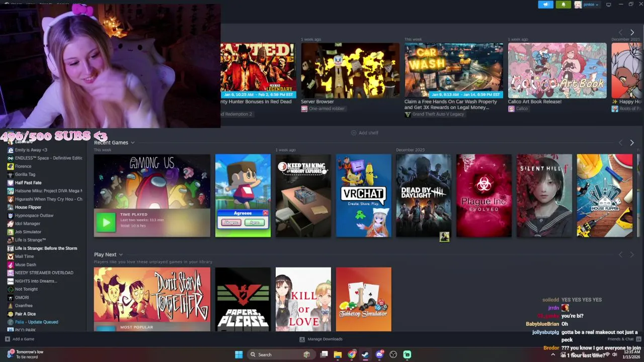644x362 pixels.
Task: Open Plague Inc Evolved tile
Action: click(484, 195)
